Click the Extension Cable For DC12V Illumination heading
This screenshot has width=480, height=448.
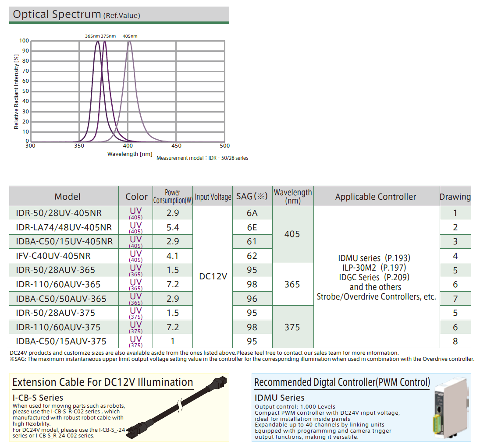(103, 382)
